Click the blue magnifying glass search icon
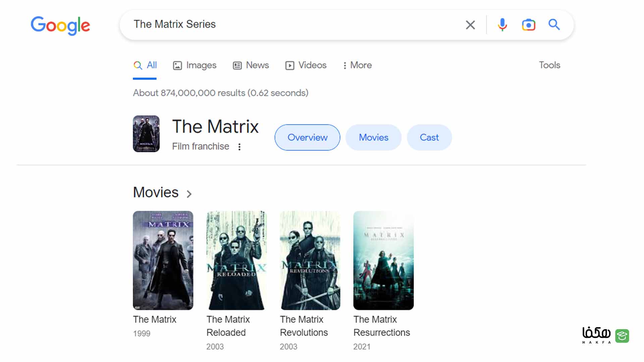Image resolution: width=644 pixels, height=362 pixels. pyautogui.click(x=554, y=24)
